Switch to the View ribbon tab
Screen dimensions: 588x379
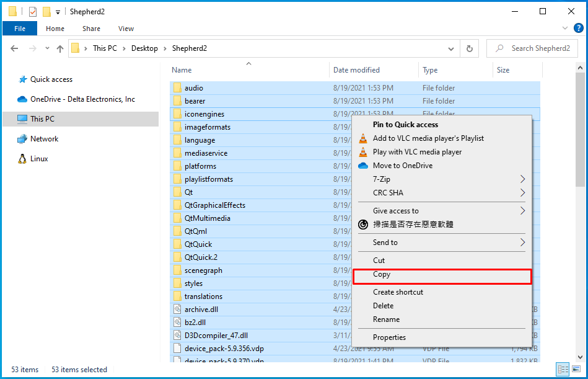126,29
